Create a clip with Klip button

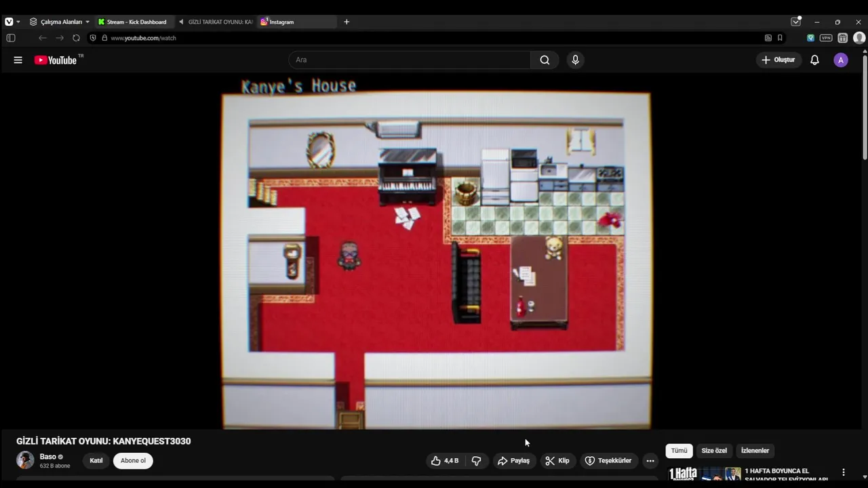(557, 461)
